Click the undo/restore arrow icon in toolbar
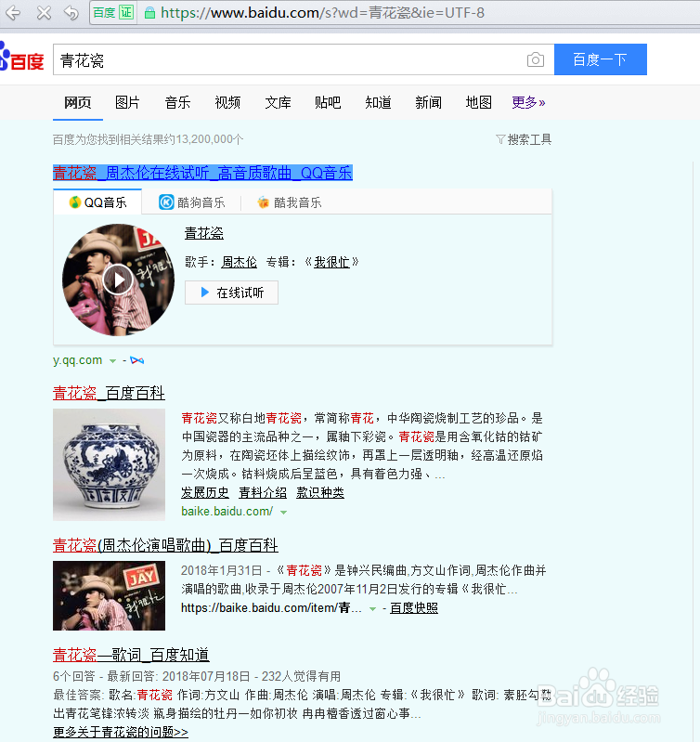 (x=71, y=13)
